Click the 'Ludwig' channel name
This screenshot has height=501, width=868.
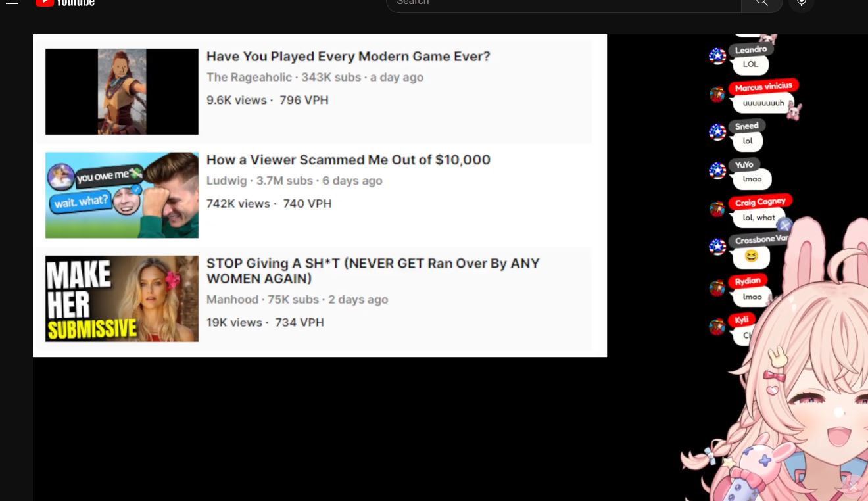226,181
